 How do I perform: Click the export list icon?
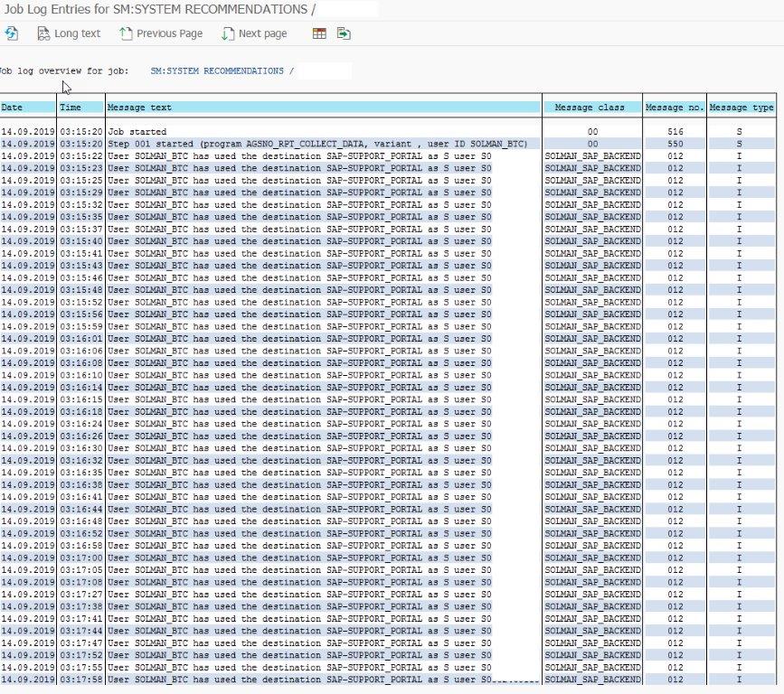(344, 33)
